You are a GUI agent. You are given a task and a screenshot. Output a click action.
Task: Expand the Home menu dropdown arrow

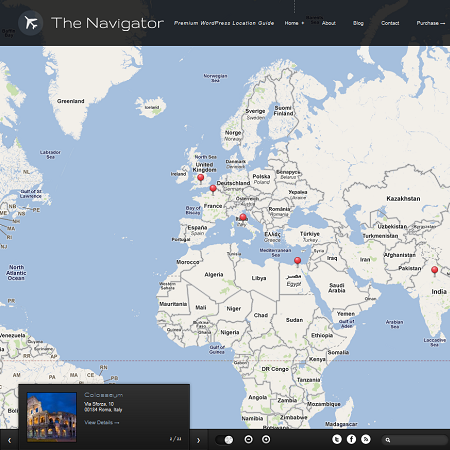pos(303,23)
